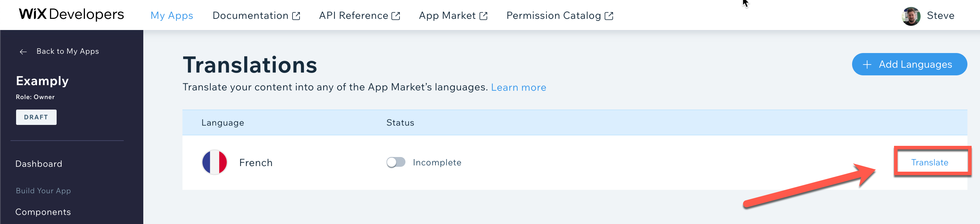
Task: Click the external link icon next to Documentation
Action: [x=296, y=16]
